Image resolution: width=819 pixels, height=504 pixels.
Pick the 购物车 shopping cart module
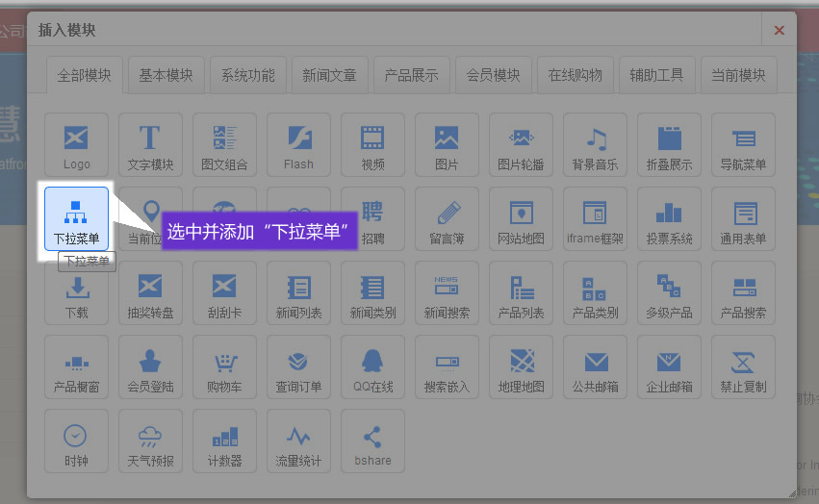[x=224, y=366]
